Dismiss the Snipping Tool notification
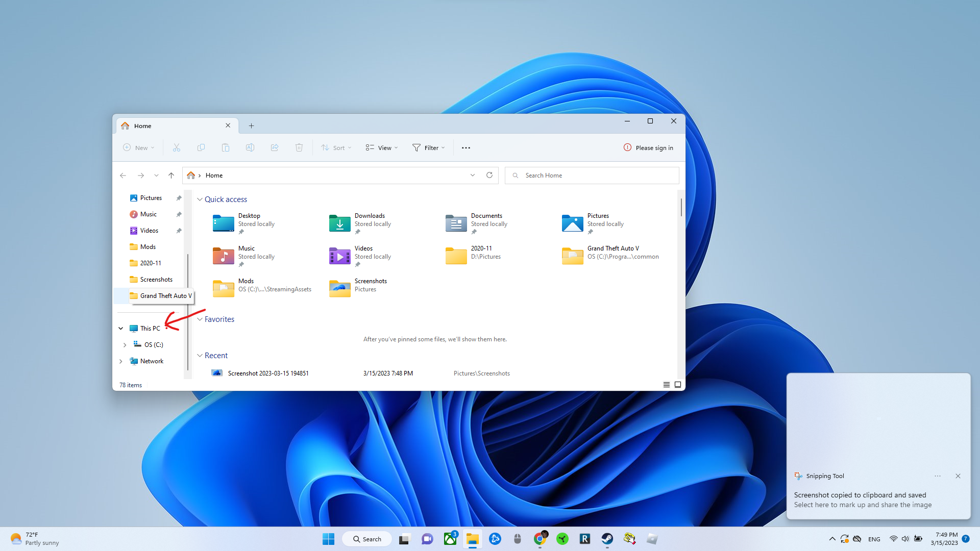980x551 pixels. (958, 476)
